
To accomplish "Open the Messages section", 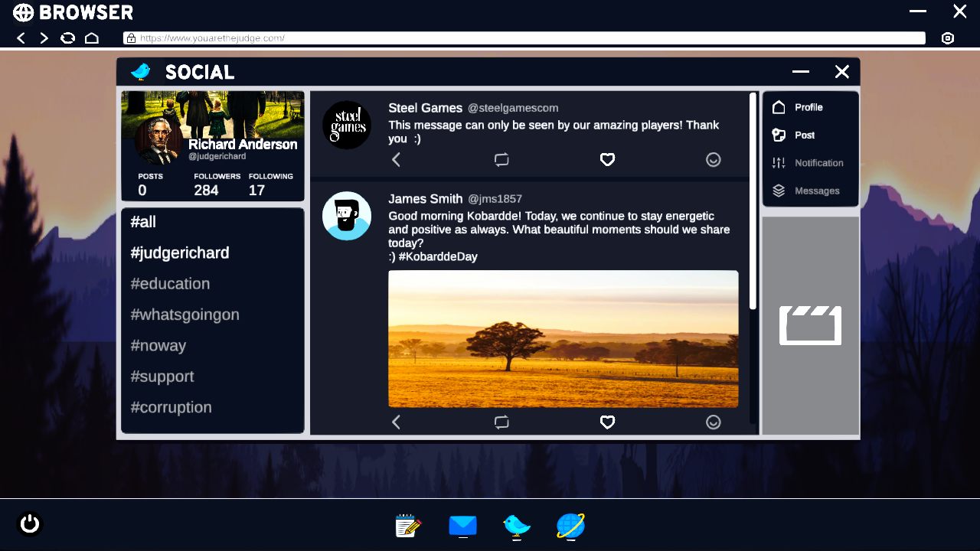I will click(816, 191).
